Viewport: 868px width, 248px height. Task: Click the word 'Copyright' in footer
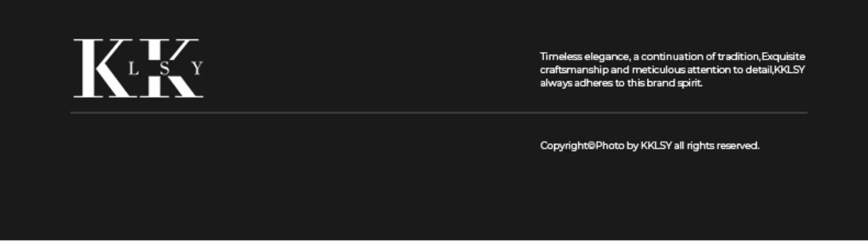pos(565,146)
